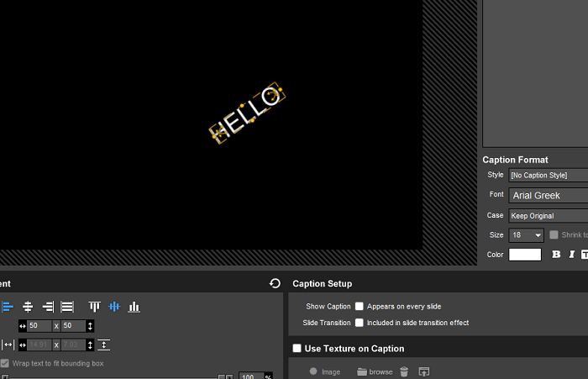588x379 pixels.
Task: Open the caption Style dropdown
Action: point(549,176)
